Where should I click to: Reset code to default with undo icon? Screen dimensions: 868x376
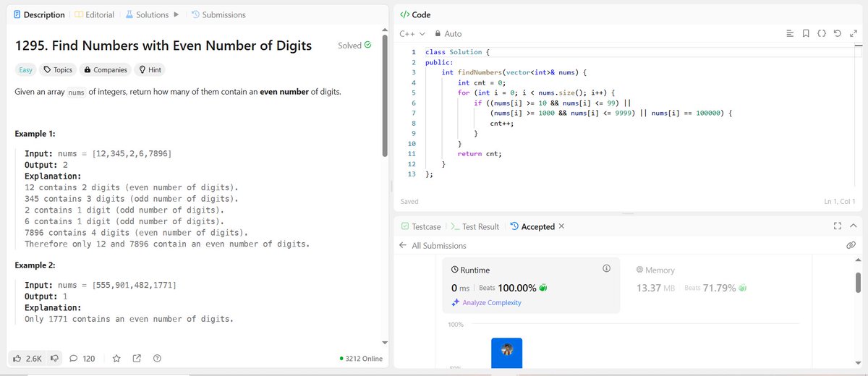838,33
